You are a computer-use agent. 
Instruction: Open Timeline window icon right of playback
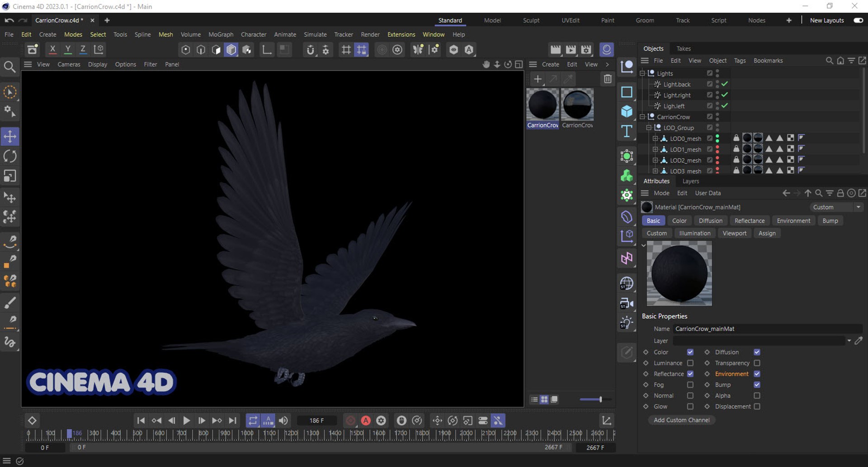[x=607, y=420]
